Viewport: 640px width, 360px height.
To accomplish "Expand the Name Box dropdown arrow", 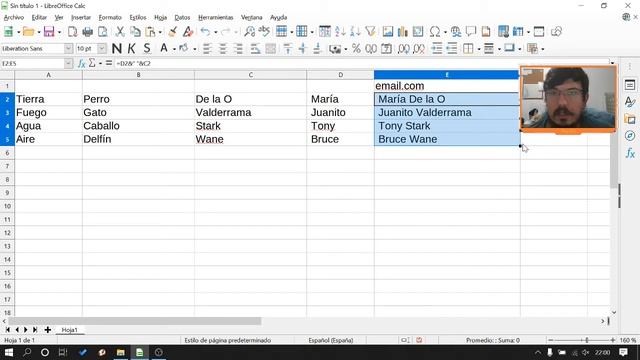I will (68, 63).
